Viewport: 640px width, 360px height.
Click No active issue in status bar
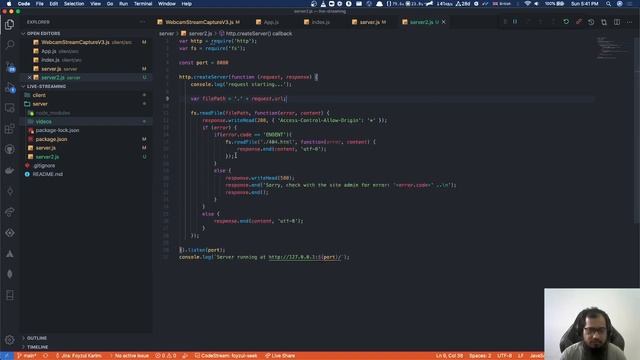130,356
